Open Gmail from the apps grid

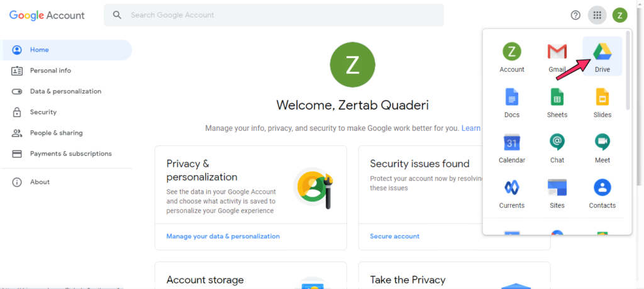click(x=557, y=56)
